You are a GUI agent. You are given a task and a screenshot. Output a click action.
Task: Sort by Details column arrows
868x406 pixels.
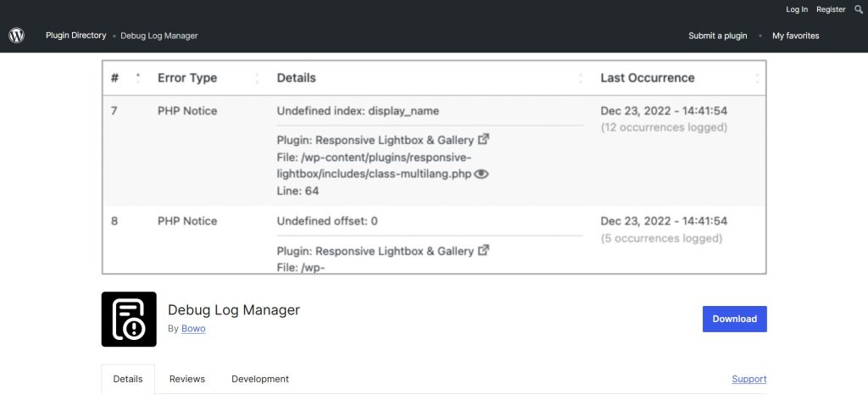point(581,78)
